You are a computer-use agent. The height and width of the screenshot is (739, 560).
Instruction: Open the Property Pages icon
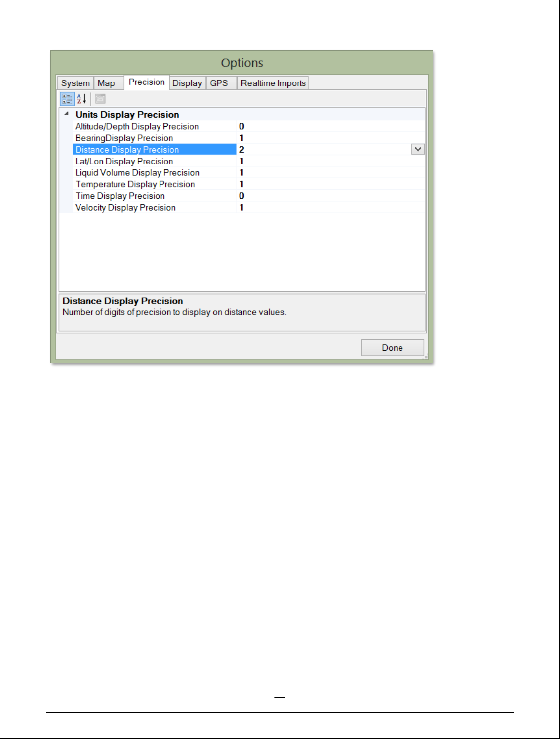(x=100, y=99)
